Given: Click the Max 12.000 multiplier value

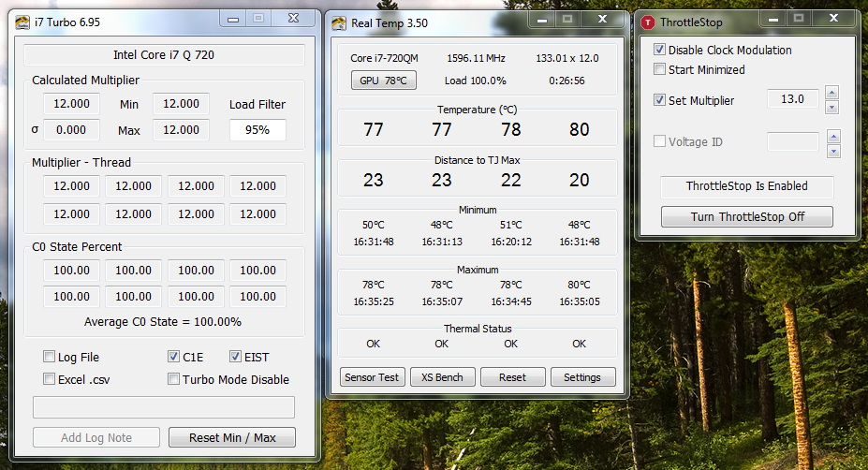Looking at the screenshot, I should (x=181, y=129).
